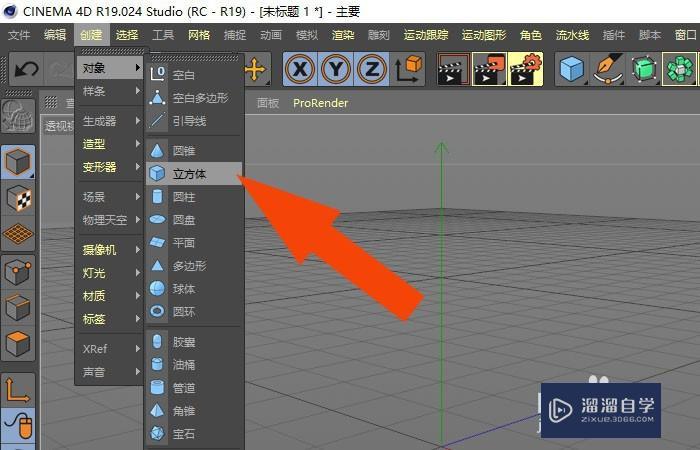Viewport: 700px width, 450px height.
Task: Open the 运动图形 menu
Action: [x=484, y=35]
